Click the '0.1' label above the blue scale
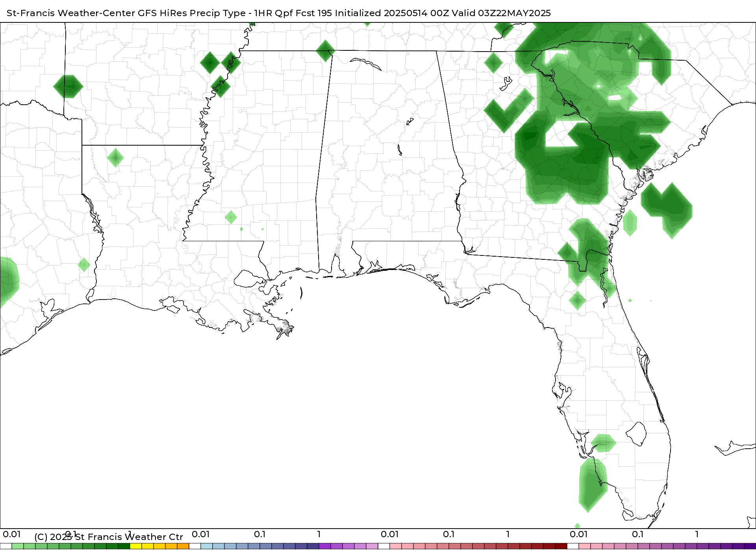The height and width of the screenshot is (551, 756). pos(260,534)
